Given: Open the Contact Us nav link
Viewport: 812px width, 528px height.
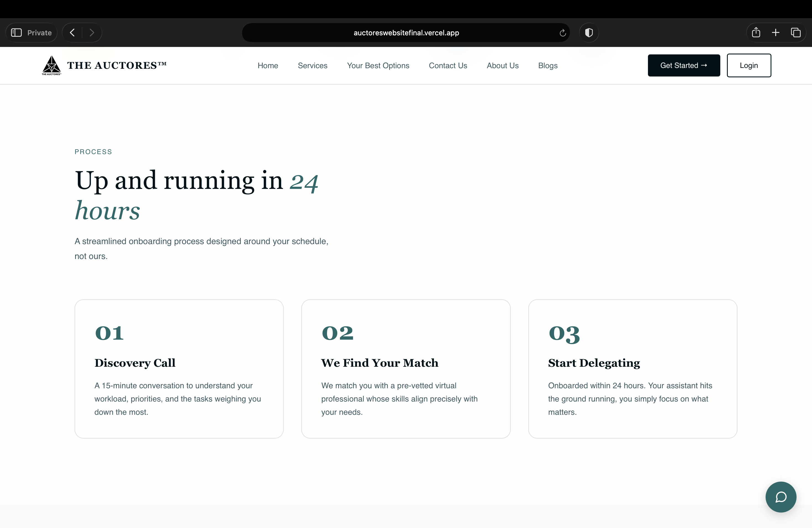Looking at the screenshot, I should tap(448, 65).
